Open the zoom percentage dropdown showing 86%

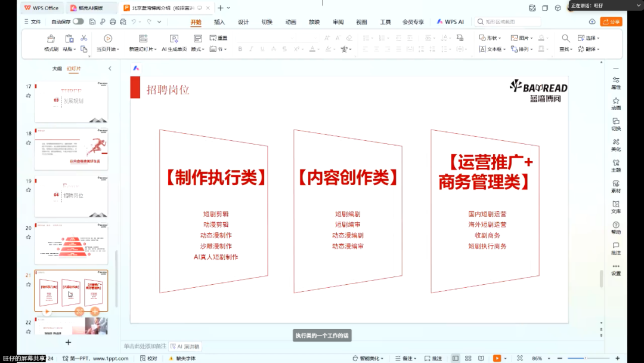pos(538,358)
